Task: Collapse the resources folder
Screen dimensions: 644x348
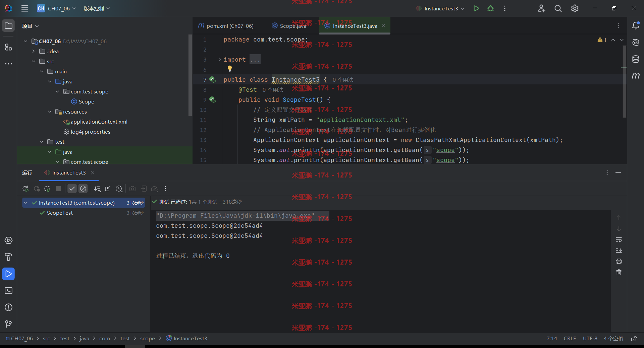Action: pos(50,112)
